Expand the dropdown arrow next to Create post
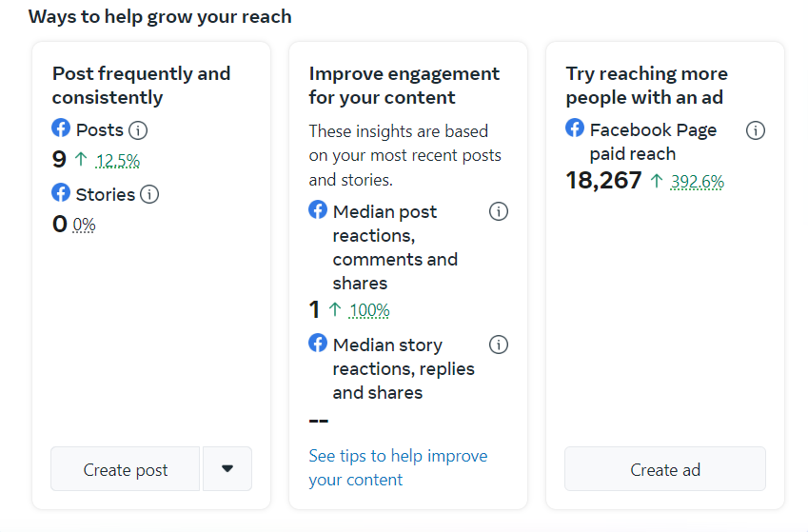 click(x=227, y=468)
